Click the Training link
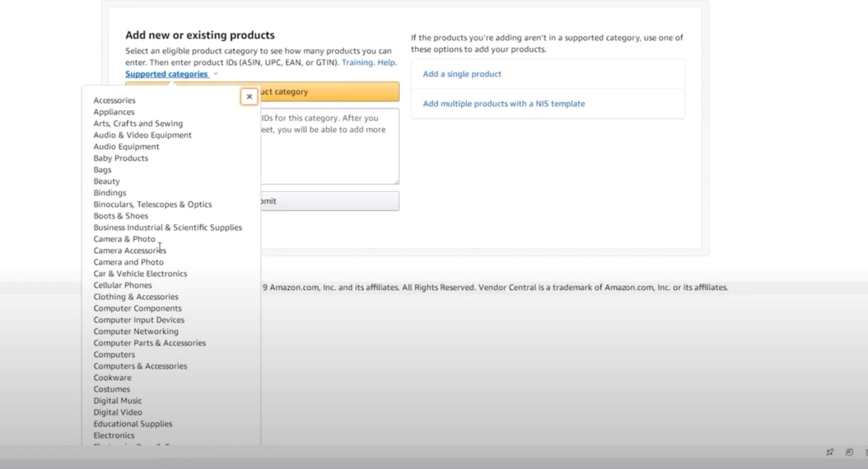Image resolution: width=868 pixels, height=469 pixels. (x=357, y=63)
